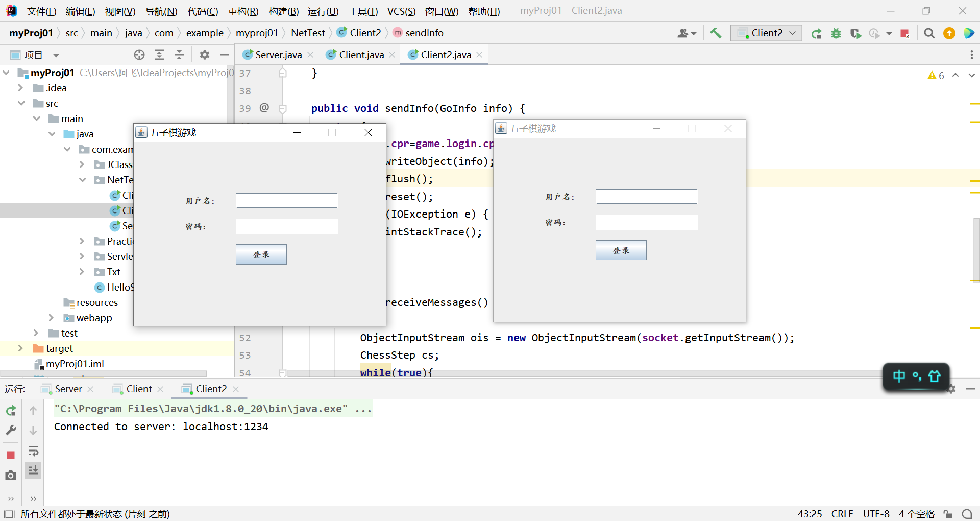980x521 pixels.
Task: Open run configuration dropdown Client2
Action: tap(766, 33)
